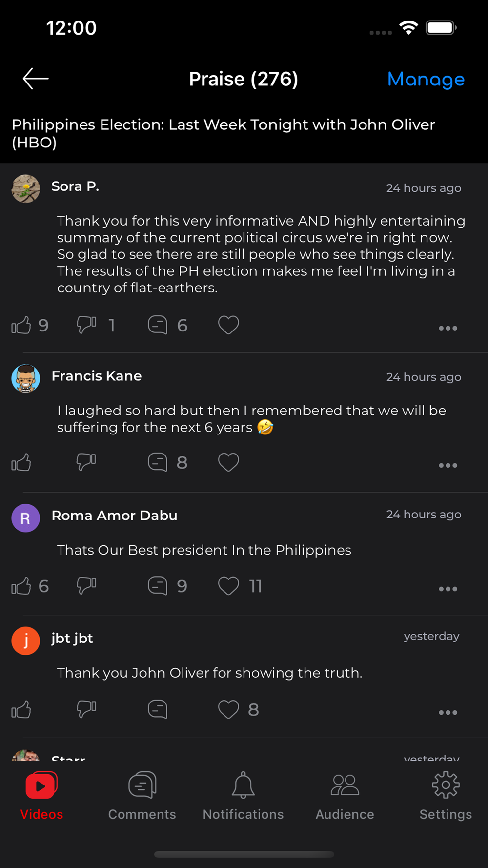Reply to jbt jbt's comment
488x868 pixels.
pos(158,709)
